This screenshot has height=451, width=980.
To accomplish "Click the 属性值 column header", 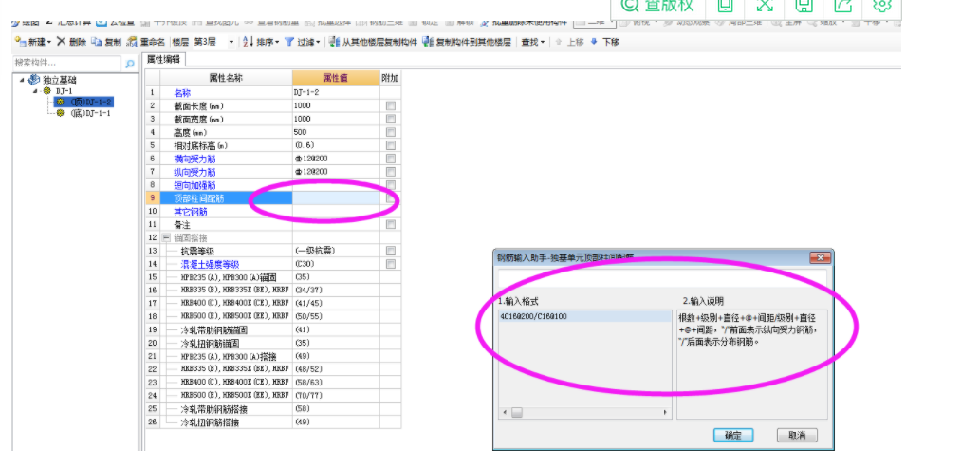I will point(336,78).
